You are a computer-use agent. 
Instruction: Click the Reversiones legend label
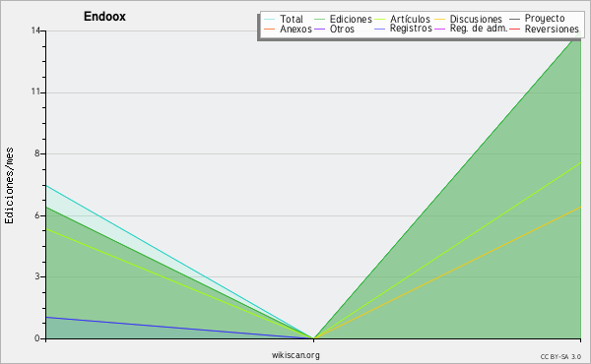click(552, 29)
